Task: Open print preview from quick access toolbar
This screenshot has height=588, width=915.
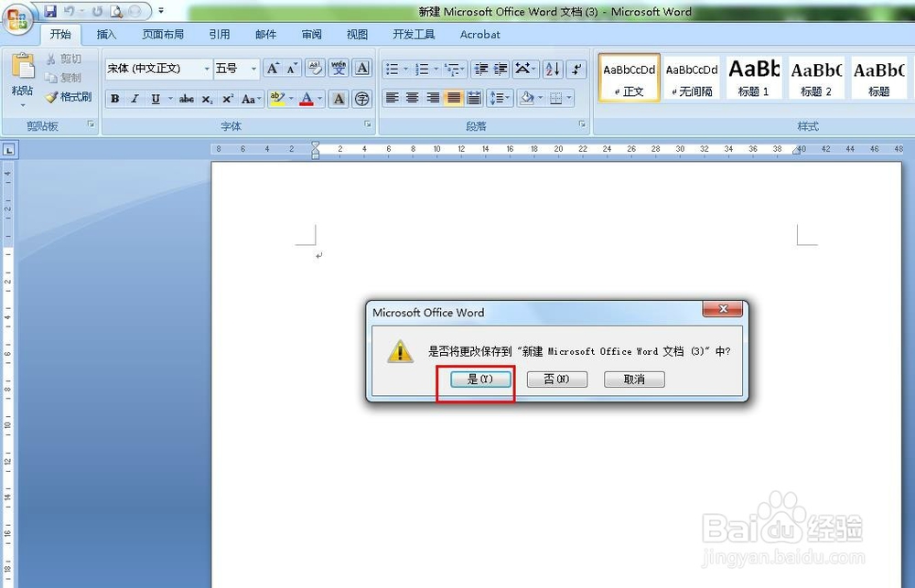Action: 117,11
